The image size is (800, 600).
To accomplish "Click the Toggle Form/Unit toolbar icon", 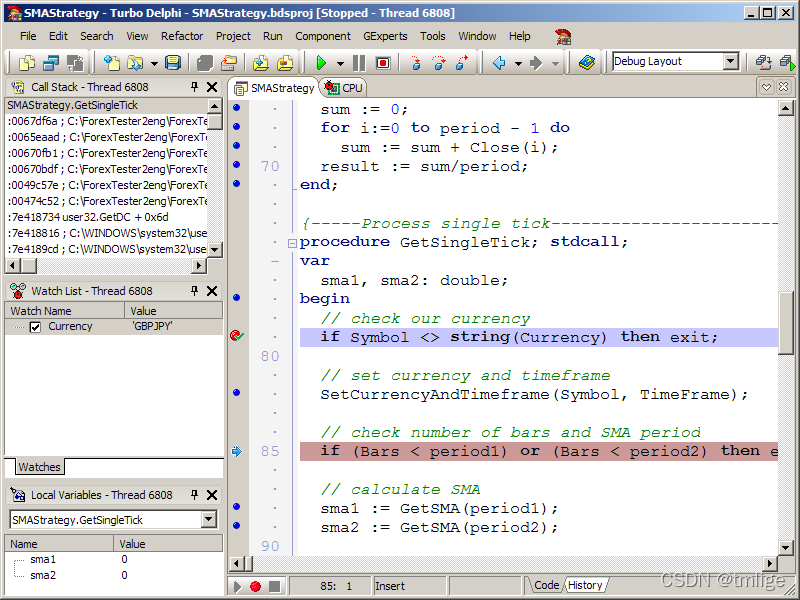I will click(x=76, y=63).
